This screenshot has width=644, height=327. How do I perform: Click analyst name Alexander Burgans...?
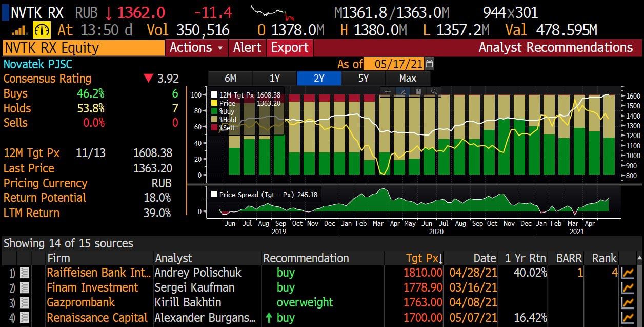(x=205, y=318)
